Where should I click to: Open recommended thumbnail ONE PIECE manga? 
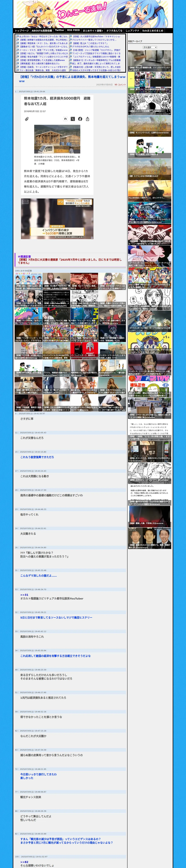pos(84,299)
